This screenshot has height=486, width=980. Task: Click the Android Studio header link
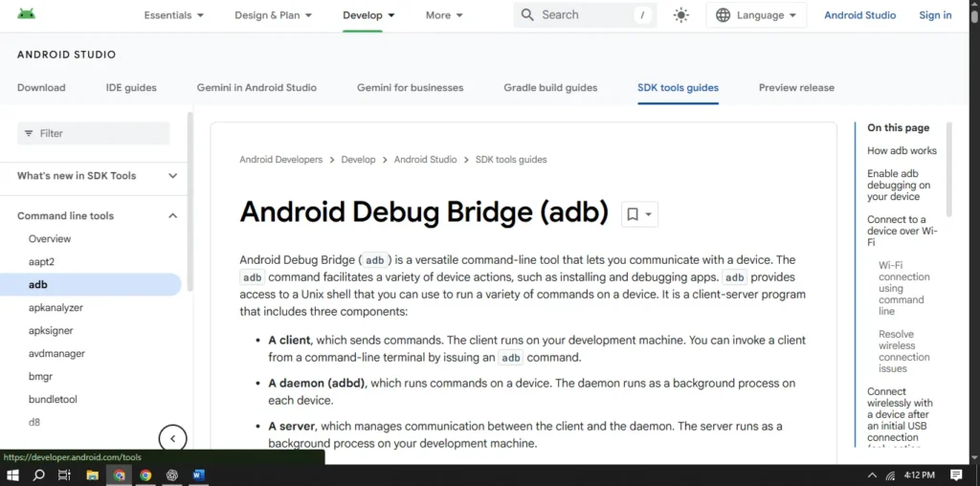coord(860,15)
